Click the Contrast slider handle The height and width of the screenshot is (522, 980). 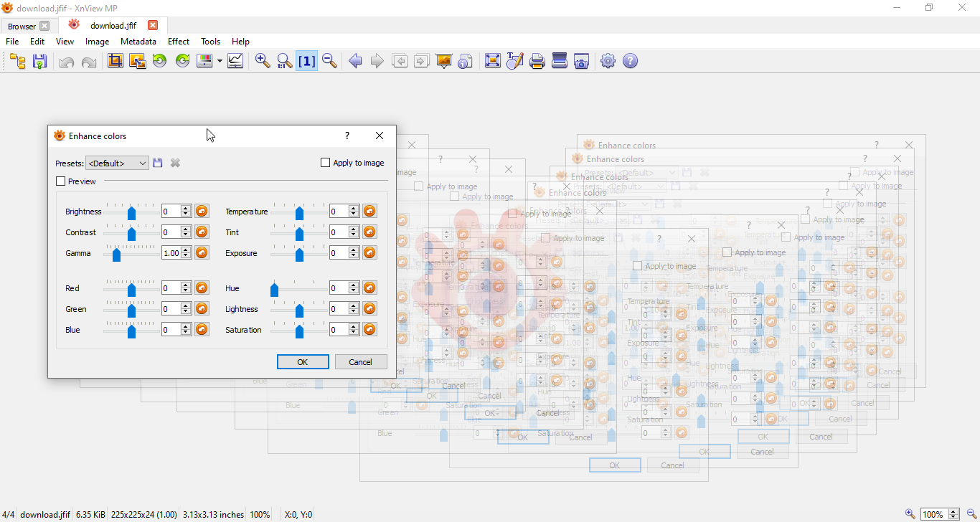(x=131, y=233)
